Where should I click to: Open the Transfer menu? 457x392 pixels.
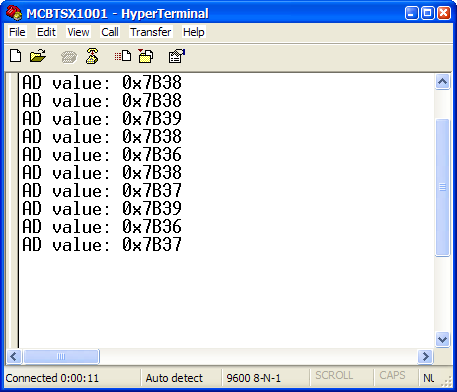151,32
